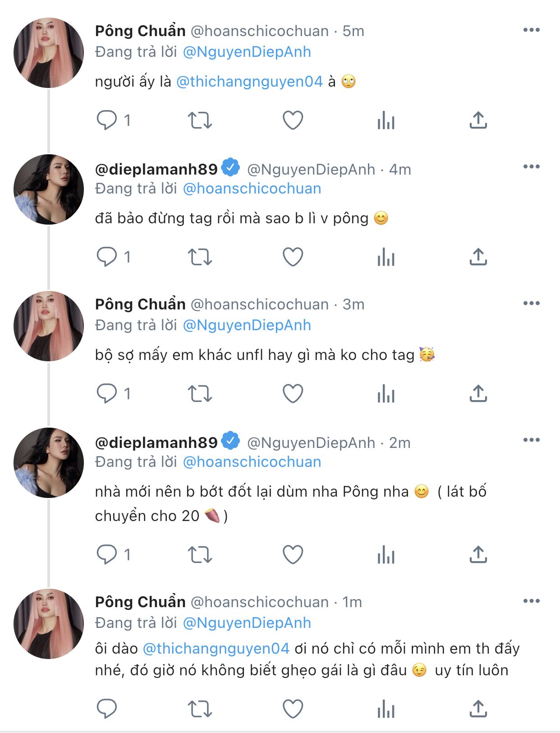Viewport: 560px width, 733px height.
Task: Like the 'đã bảo đừng tag' tweet
Action: (293, 257)
